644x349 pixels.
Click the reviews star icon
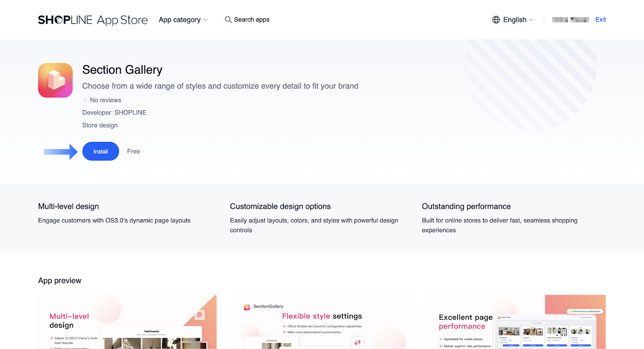coord(85,100)
